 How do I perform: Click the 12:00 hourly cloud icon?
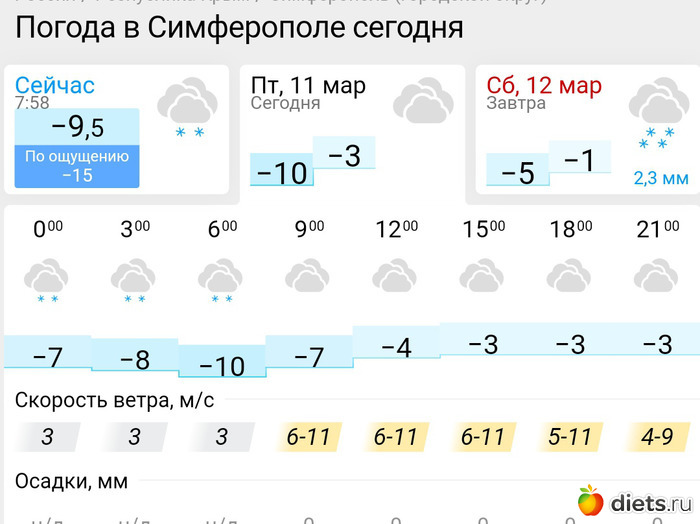tap(396, 275)
